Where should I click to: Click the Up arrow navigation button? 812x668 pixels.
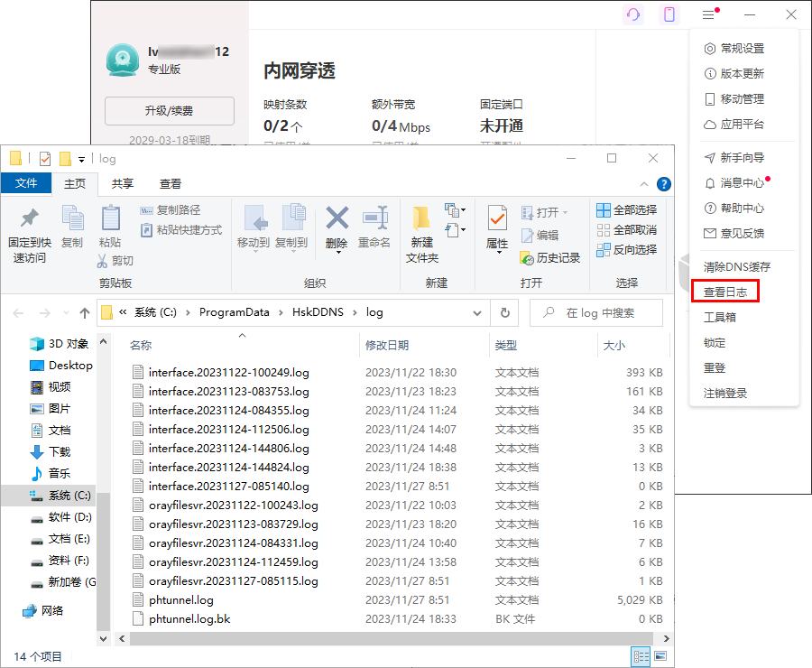coord(85,313)
